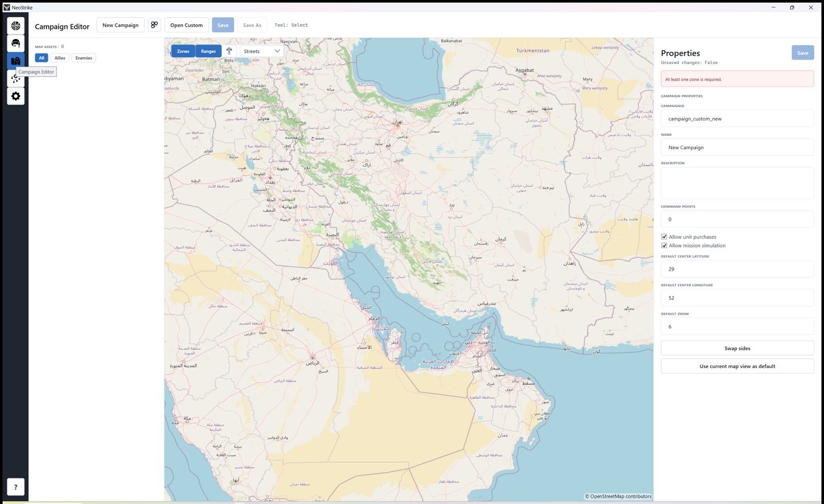Click the Default Center Latitude field
824x504 pixels.
tap(737, 269)
